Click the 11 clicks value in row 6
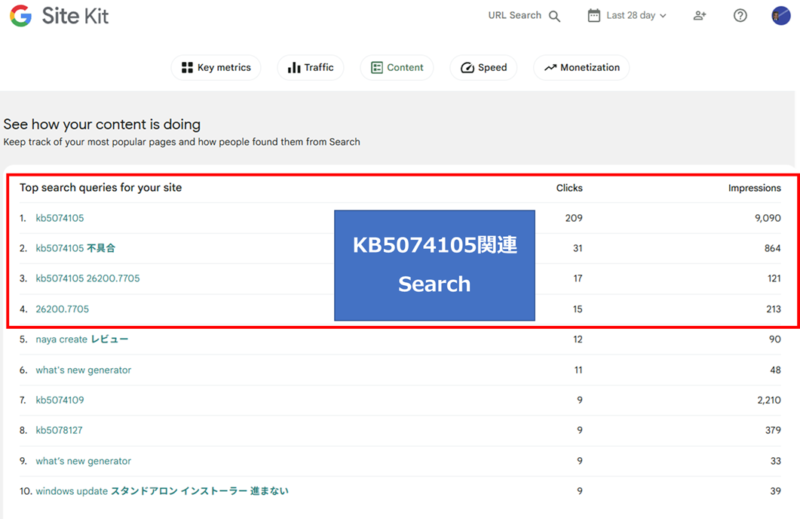 (578, 370)
